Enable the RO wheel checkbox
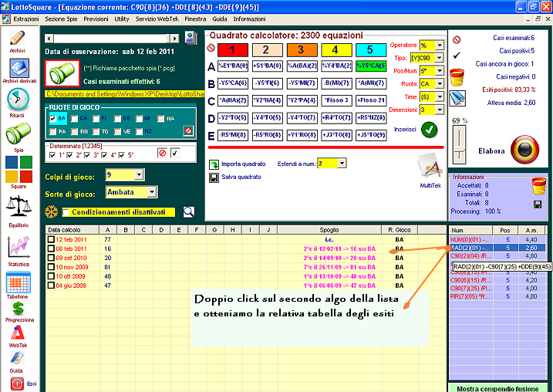This screenshot has width=553, height=392. pos(74,132)
